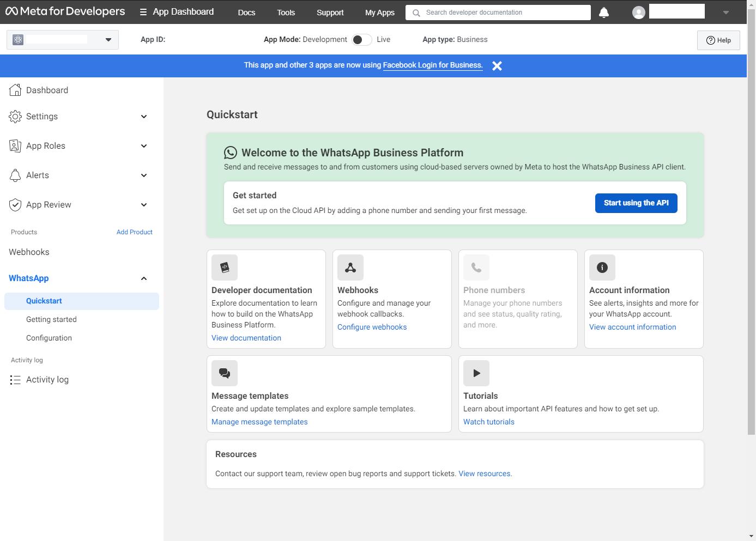Open the account dropdown arrow in header
Image resolution: width=756 pixels, height=541 pixels.
[725, 13]
